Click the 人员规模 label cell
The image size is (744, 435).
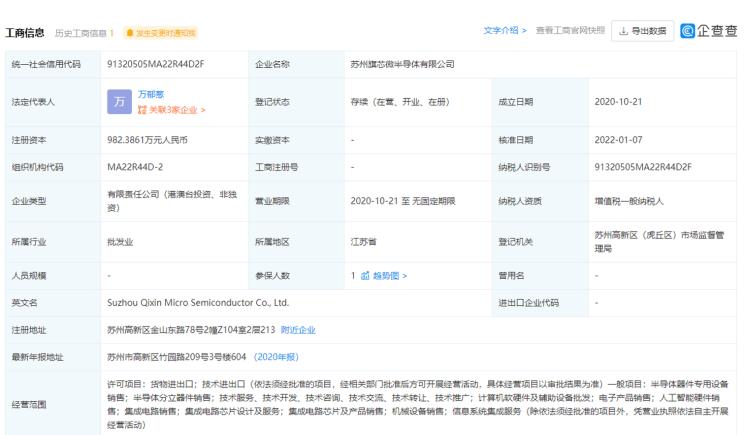coord(53,276)
